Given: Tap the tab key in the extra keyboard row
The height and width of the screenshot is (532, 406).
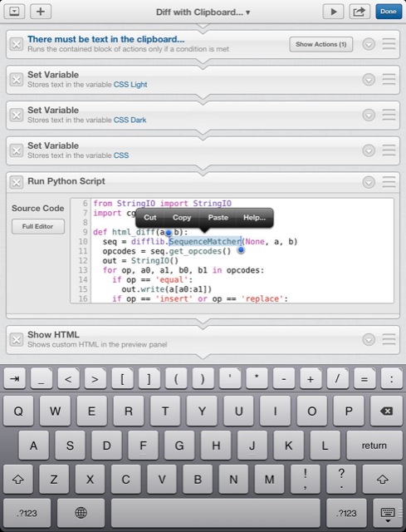Looking at the screenshot, I should 15,379.
